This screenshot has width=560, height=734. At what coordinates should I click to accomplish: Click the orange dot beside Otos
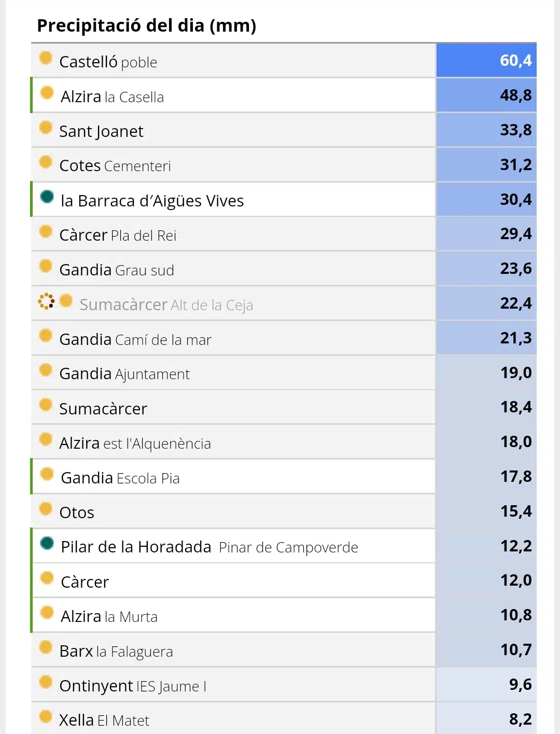coord(46,509)
